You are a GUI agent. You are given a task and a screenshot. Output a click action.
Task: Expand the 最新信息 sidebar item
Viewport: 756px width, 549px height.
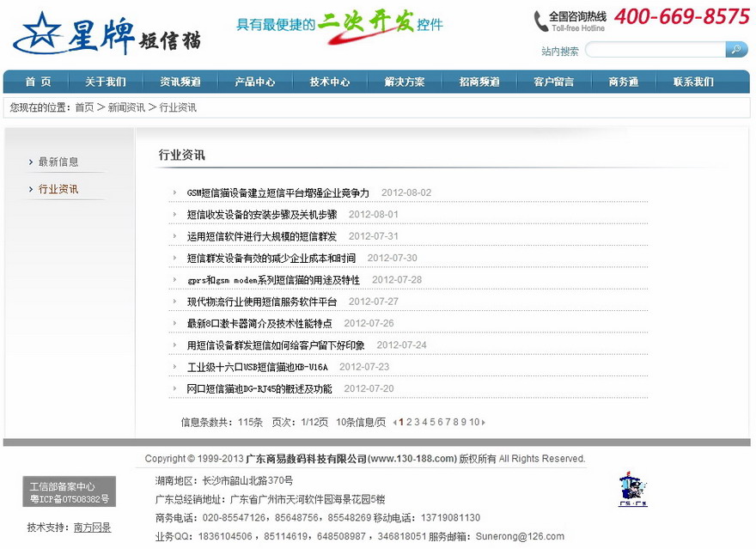click(58, 162)
